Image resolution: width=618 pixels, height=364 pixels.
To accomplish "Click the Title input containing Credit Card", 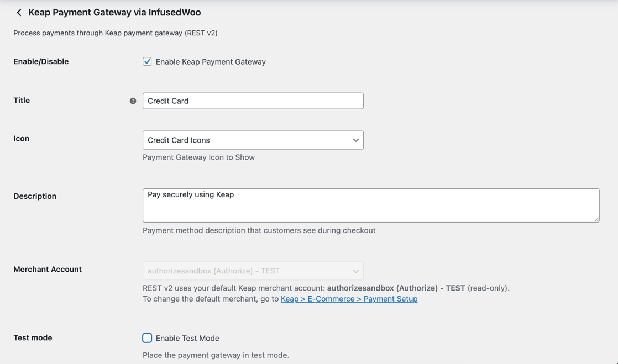I will [x=253, y=101].
